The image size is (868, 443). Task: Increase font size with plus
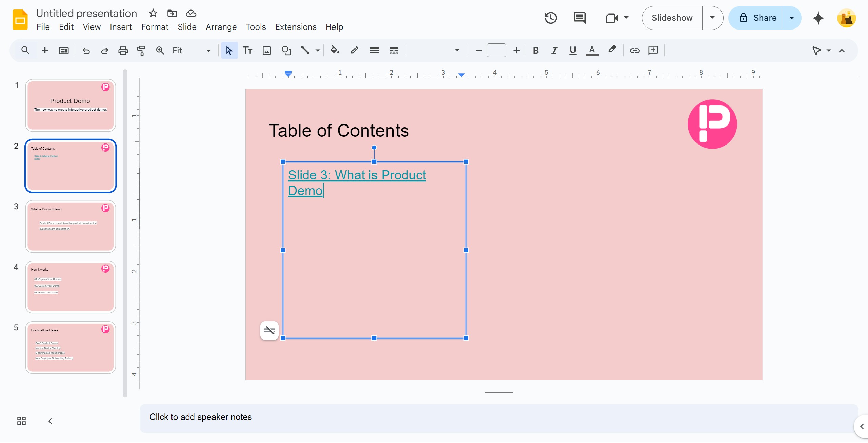point(516,51)
